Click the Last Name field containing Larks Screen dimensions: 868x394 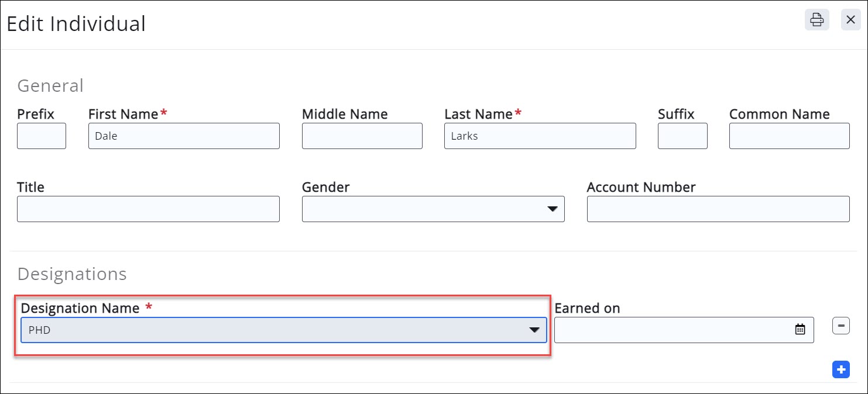pos(540,136)
